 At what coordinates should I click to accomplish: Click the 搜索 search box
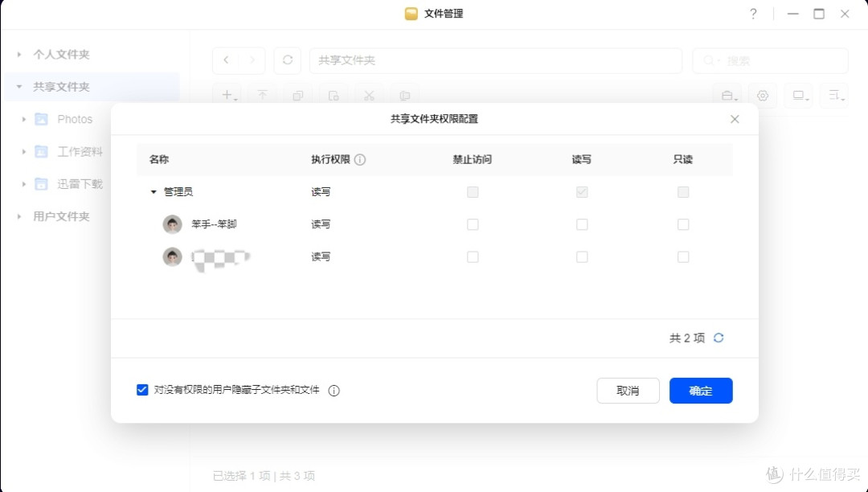click(770, 60)
